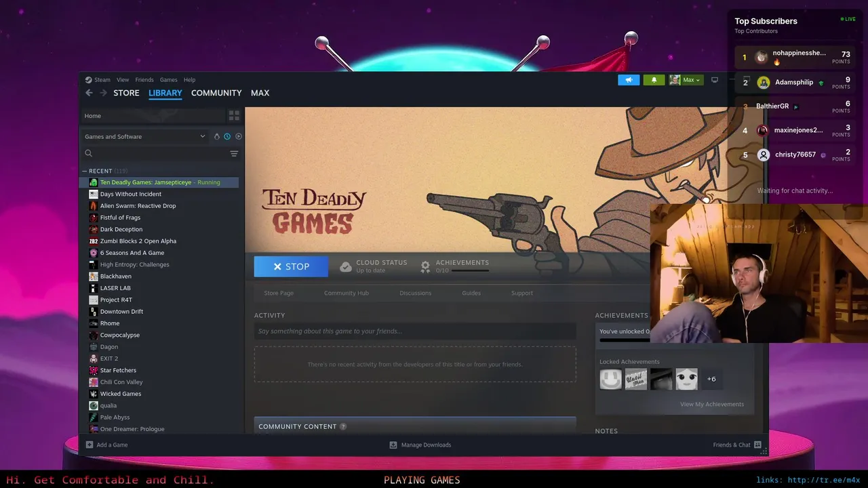Viewport: 868px width, 488px height.
Task: Select Ten Deadly Games: Jamsepticeye
Action: coord(160,182)
